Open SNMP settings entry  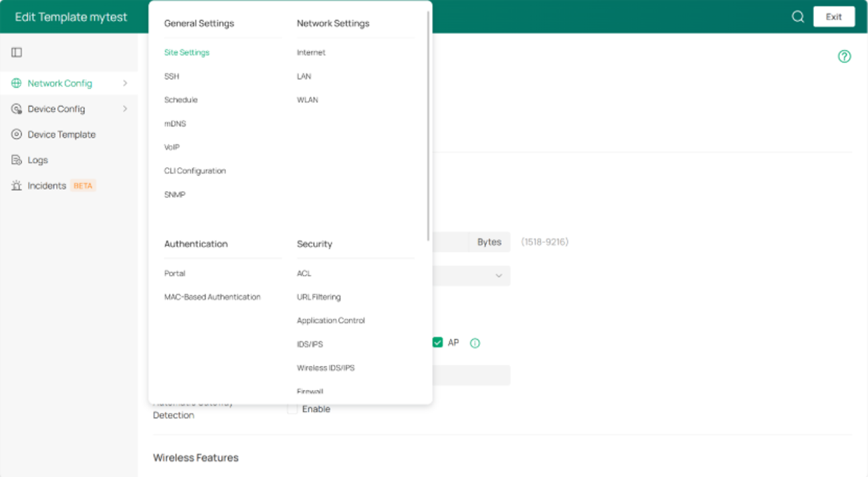(x=175, y=195)
